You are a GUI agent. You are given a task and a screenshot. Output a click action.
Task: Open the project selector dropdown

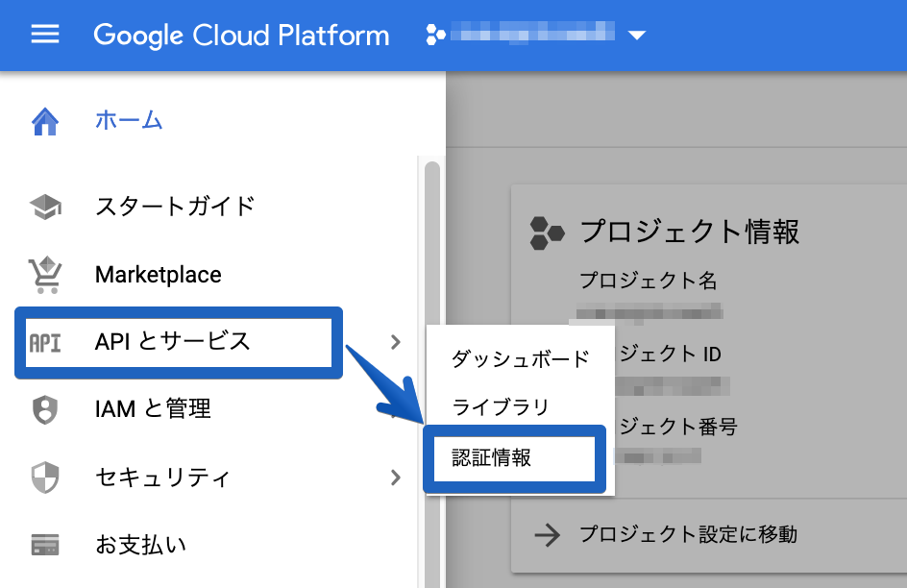(637, 36)
